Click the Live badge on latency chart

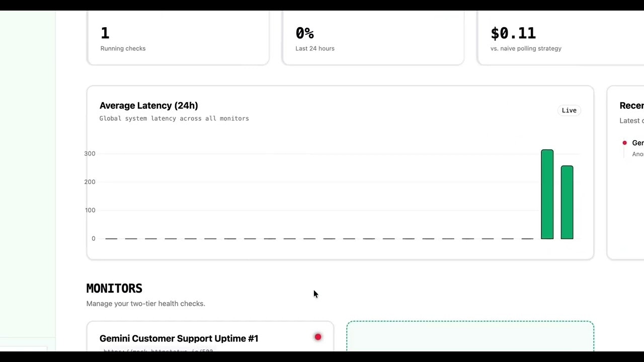click(x=569, y=110)
